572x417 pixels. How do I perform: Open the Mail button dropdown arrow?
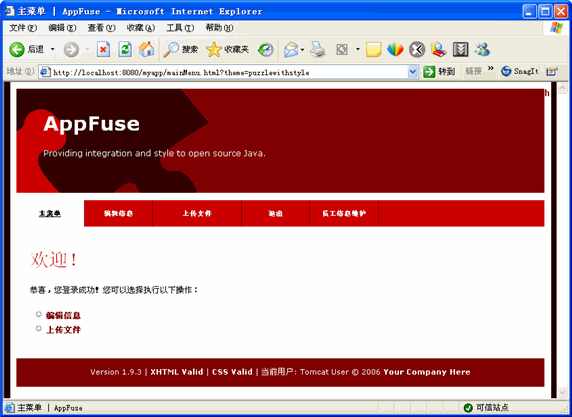tap(302, 49)
